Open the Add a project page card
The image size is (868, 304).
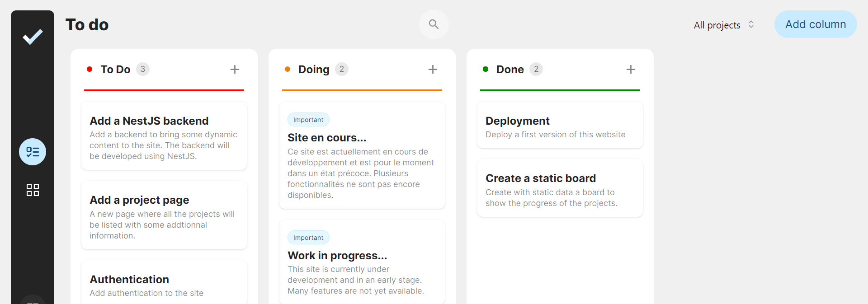click(164, 215)
